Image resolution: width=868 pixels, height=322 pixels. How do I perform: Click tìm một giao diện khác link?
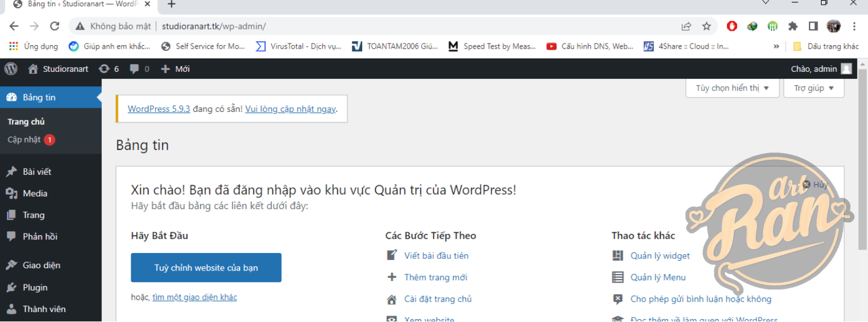[194, 297]
